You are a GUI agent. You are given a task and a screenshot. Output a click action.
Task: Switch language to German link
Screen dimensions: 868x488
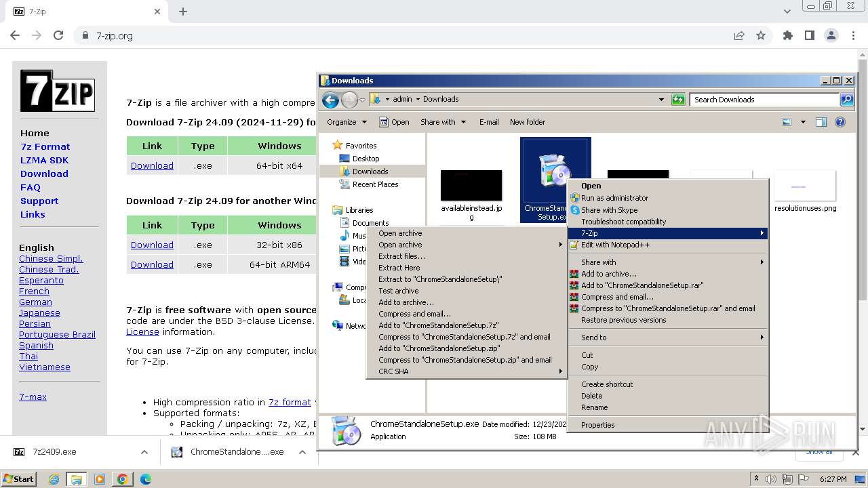click(35, 302)
